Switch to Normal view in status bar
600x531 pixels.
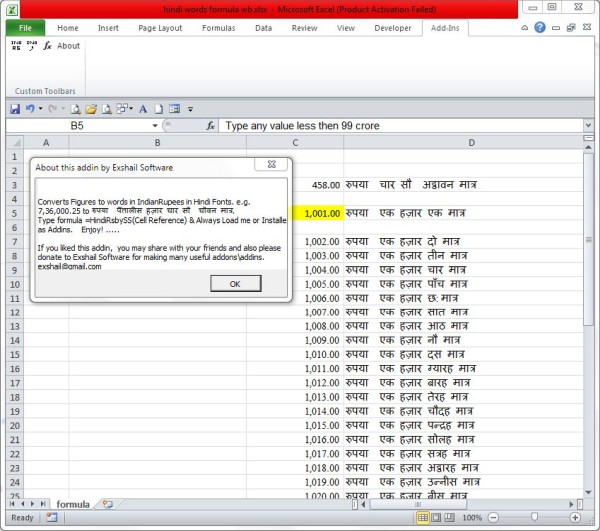pos(423,518)
